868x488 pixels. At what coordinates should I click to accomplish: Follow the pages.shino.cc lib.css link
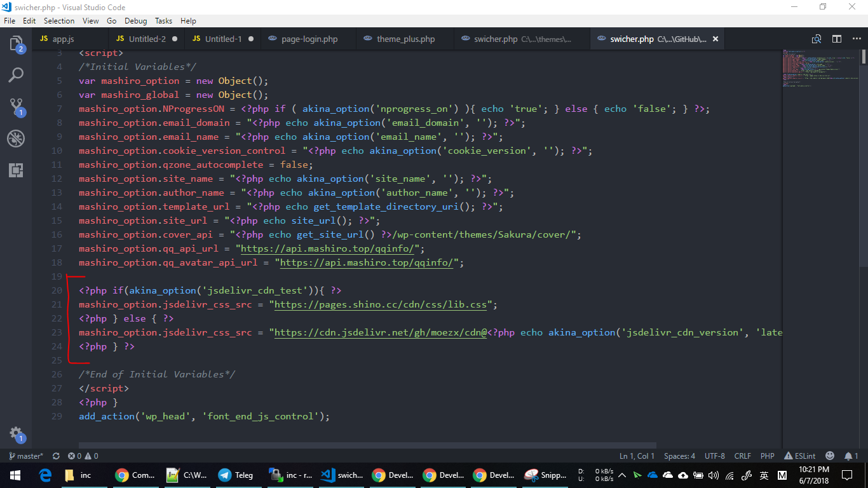coord(381,304)
